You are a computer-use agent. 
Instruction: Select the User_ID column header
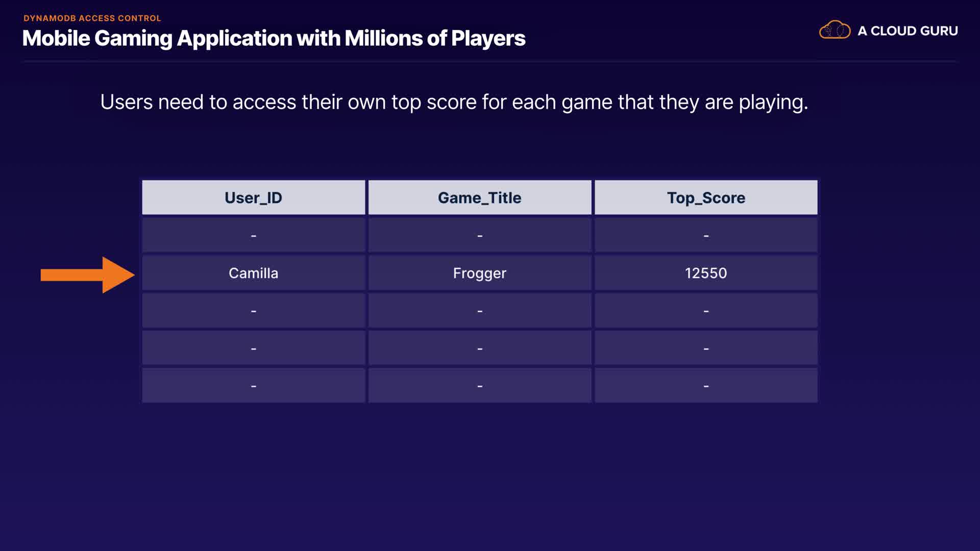253,197
